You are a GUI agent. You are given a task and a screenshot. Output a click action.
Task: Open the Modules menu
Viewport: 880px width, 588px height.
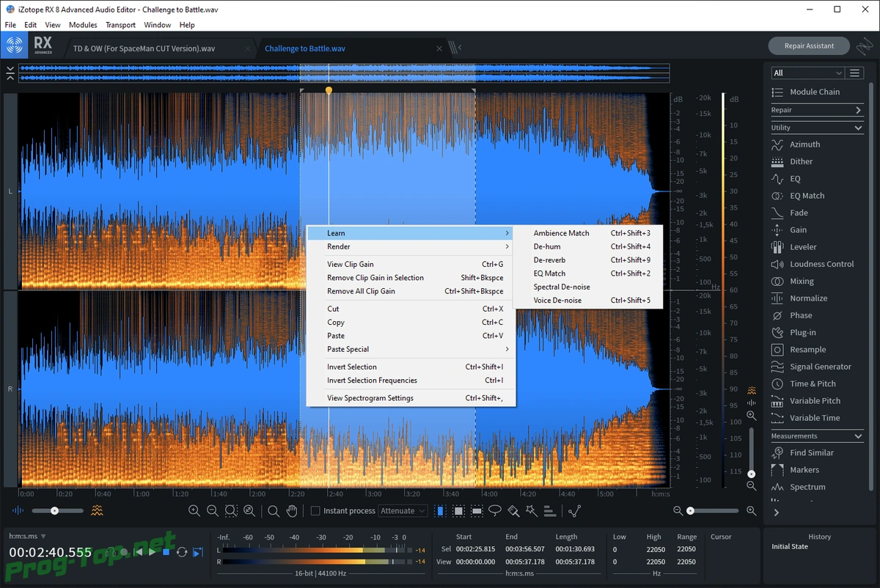click(x=83, y=25)
